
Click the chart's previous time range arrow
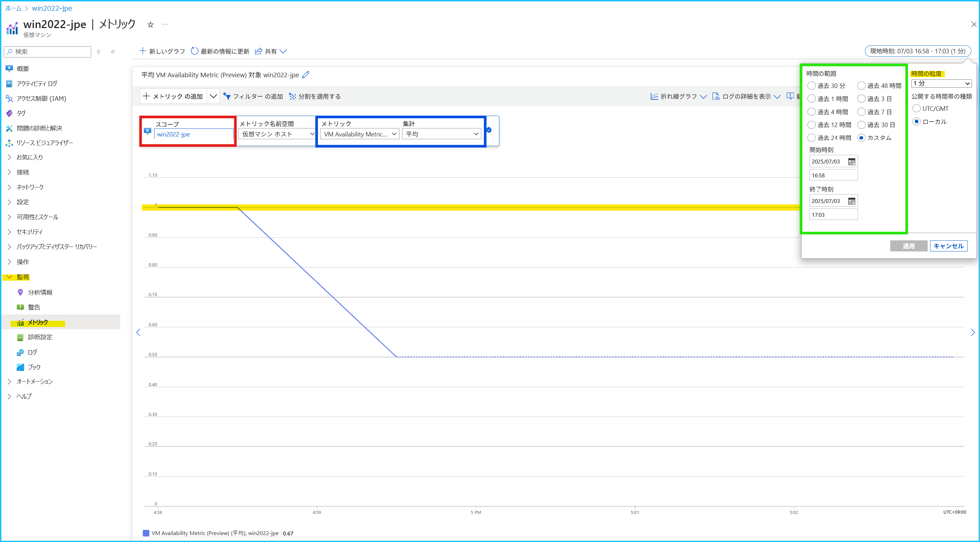[139, 332]
